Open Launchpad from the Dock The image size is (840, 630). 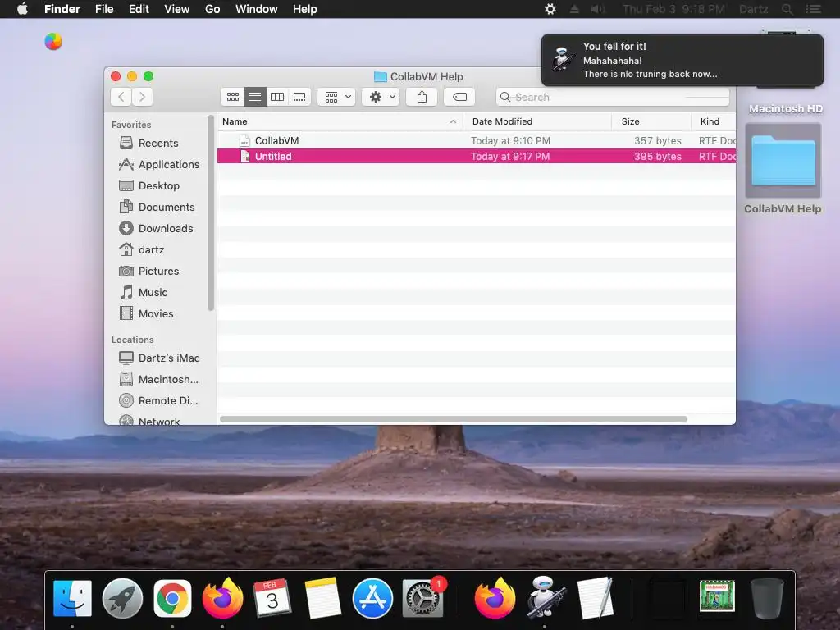click(x=122, y=598)
